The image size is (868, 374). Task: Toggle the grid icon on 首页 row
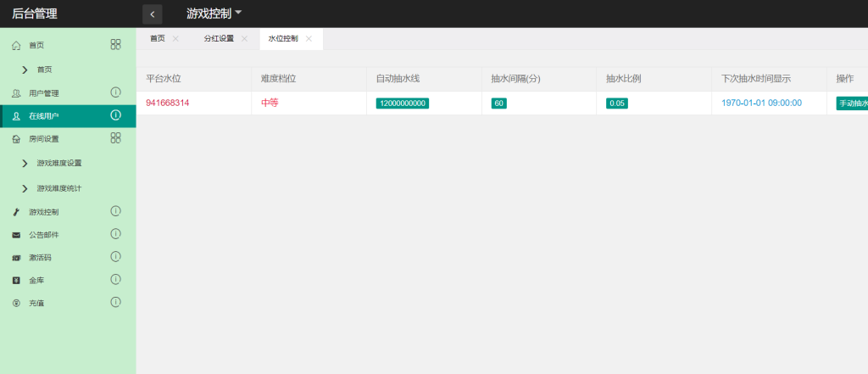[x=115, y=44]
